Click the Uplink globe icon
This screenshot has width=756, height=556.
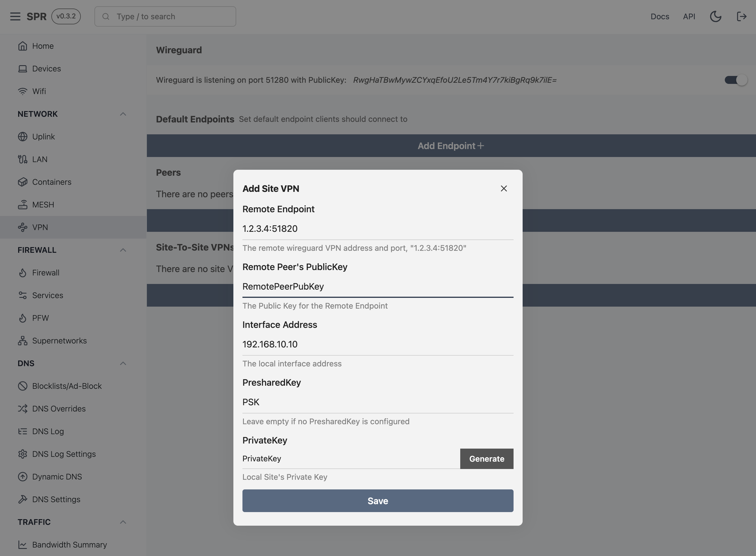coord(23,137)
